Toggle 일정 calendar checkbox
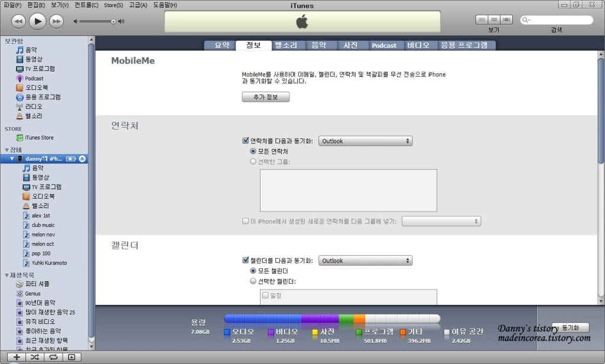The image size is (605, 364). [265, 295]
